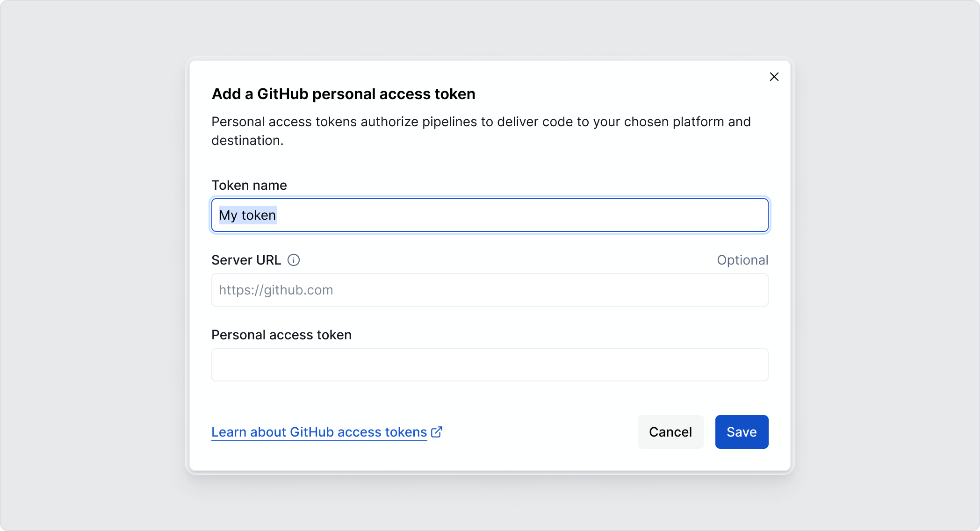The width and height of the screenshot is (980, 531).
Task: Click the Personal access token label
Action: [281, 335]
